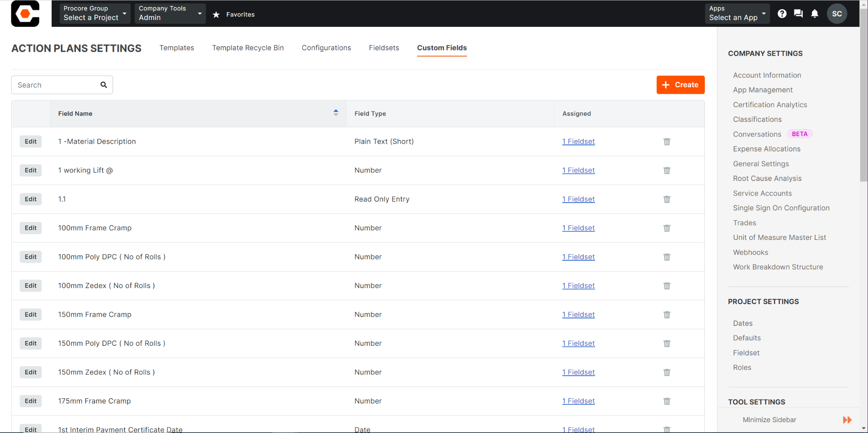Open 1 Fieldset link for 1 -Material Description
868x433 pixels.
(x=579, y=141)
